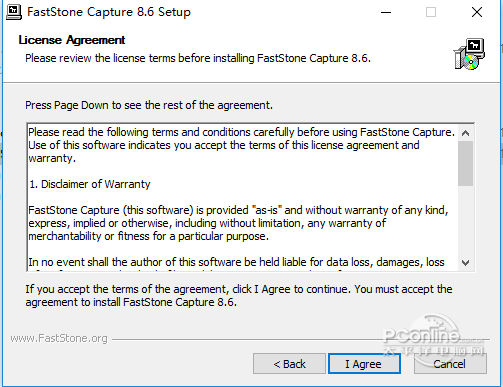Click the license scrollbar down arrow

click(x=465, y=263)
